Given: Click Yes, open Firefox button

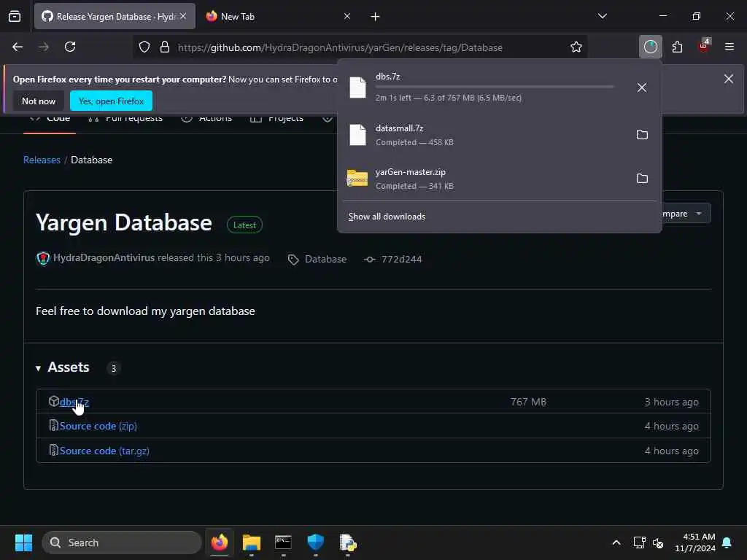Looking at the screenshot, I should [x=111, y=101].
